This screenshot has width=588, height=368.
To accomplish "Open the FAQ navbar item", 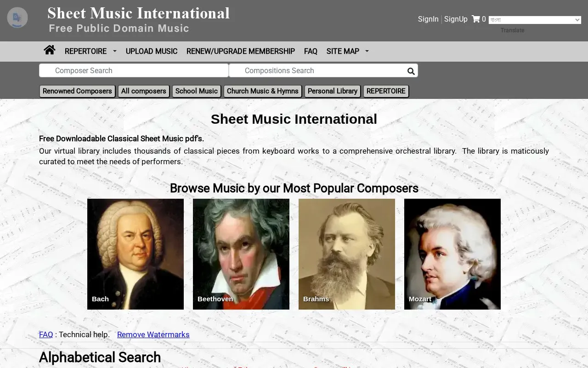I will pyautogui.click(x=311, y=51).
